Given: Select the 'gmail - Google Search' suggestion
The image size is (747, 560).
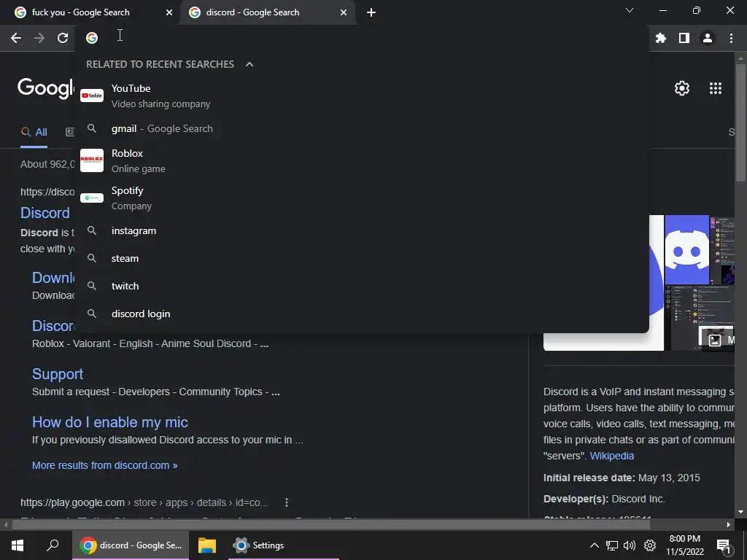Looking at the screenshot, I should 362,128.
